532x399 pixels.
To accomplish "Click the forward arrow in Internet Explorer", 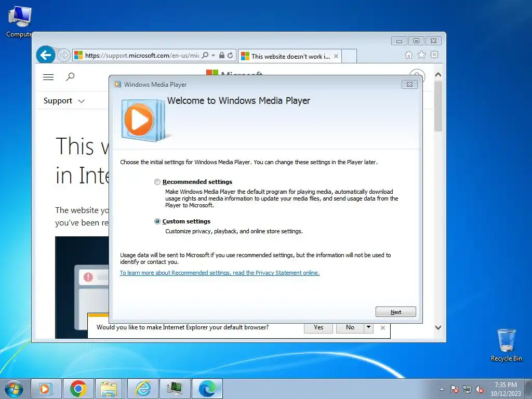I will [x=63, y=55].
